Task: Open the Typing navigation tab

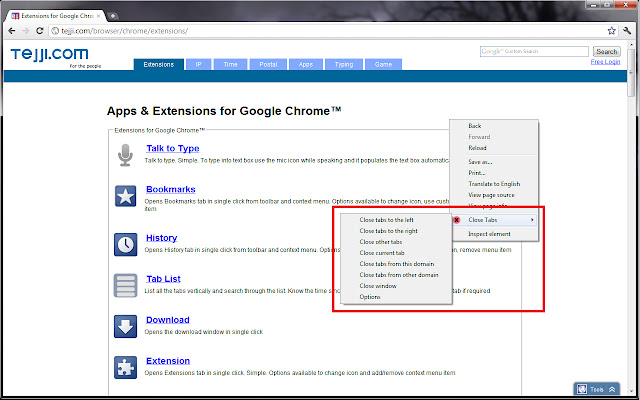Action: (343, 64)
